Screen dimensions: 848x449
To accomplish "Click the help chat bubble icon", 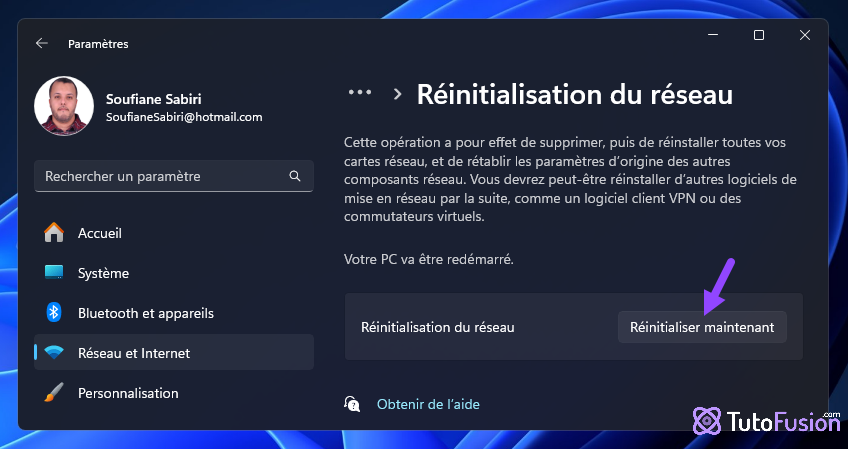I will click(352, 404).
